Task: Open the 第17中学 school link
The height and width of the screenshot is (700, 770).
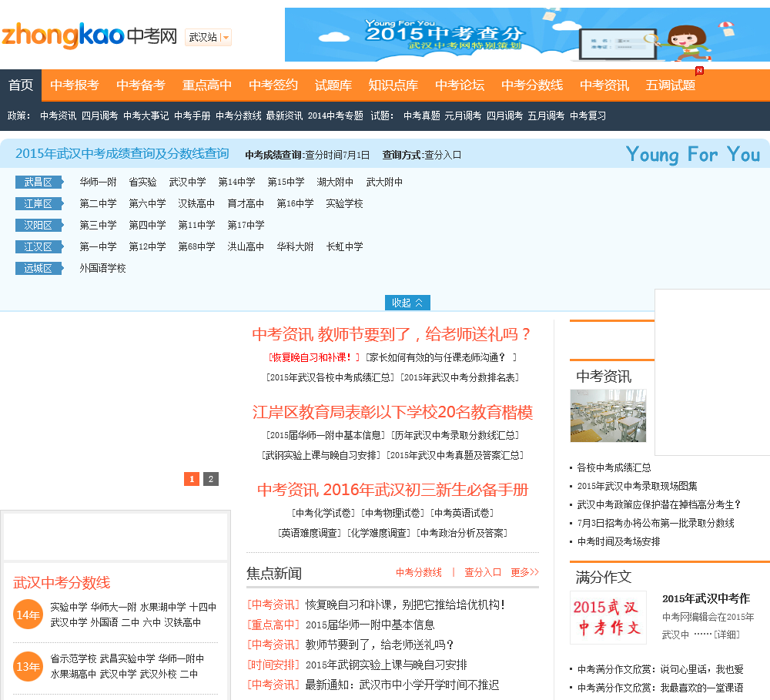Action: [x=246, y=226]
